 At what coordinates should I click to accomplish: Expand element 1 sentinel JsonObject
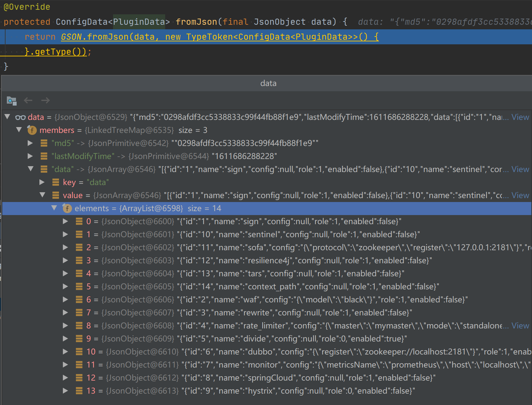[x=65, y=234]
